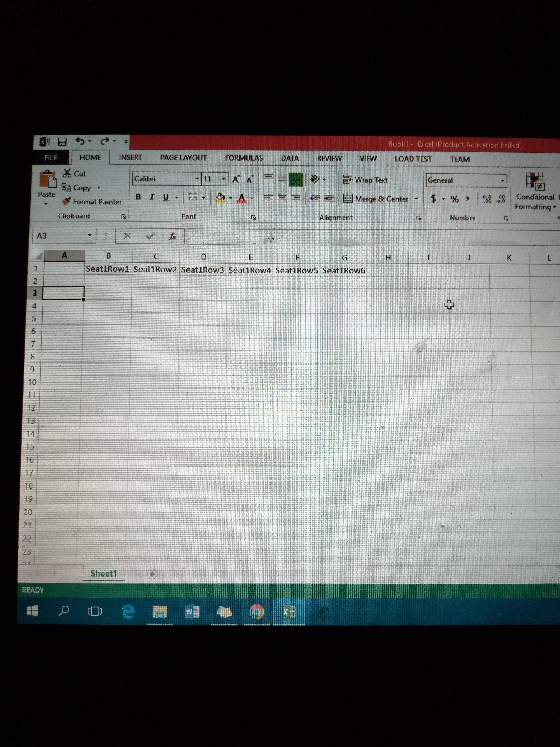The image size is (560, 747).
Task: Click the Cut scissors icon
Action: (x=67, y=173)
